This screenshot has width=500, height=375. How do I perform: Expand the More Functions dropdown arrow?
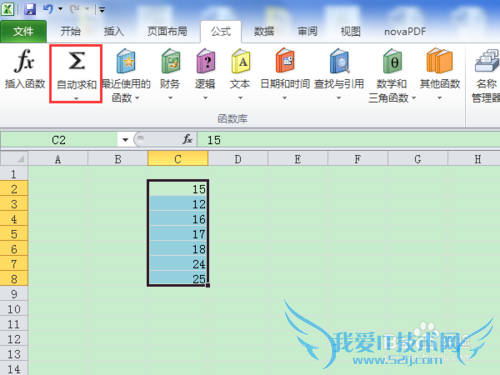[x=440, y=98]
